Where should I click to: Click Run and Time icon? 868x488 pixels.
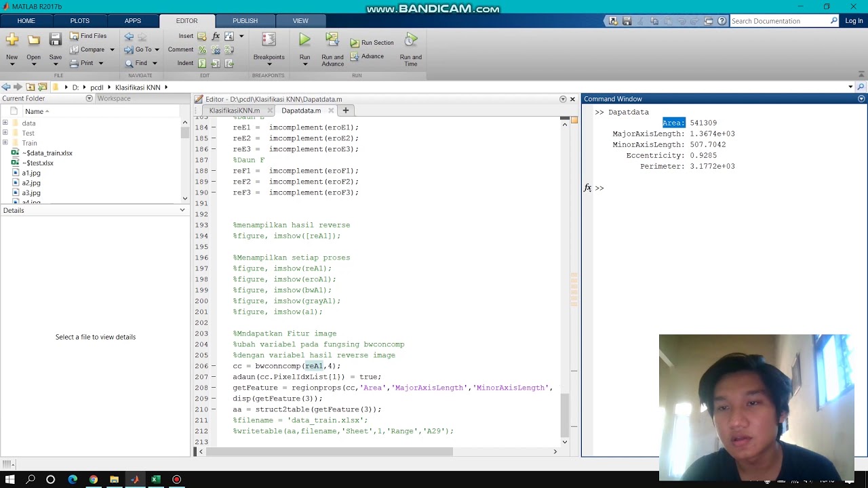coord(411,40)
